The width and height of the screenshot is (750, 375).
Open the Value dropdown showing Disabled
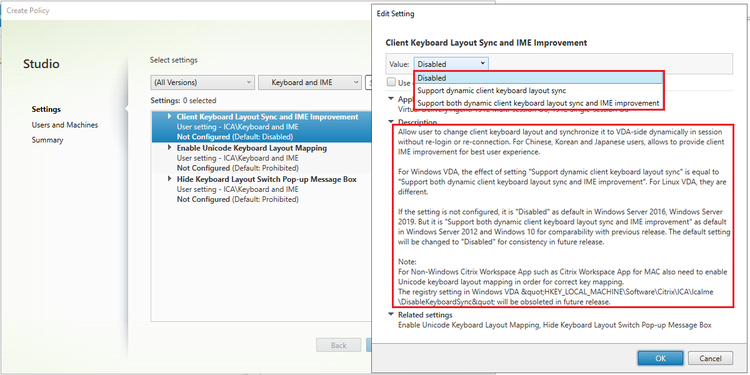[x=451, y=64]
